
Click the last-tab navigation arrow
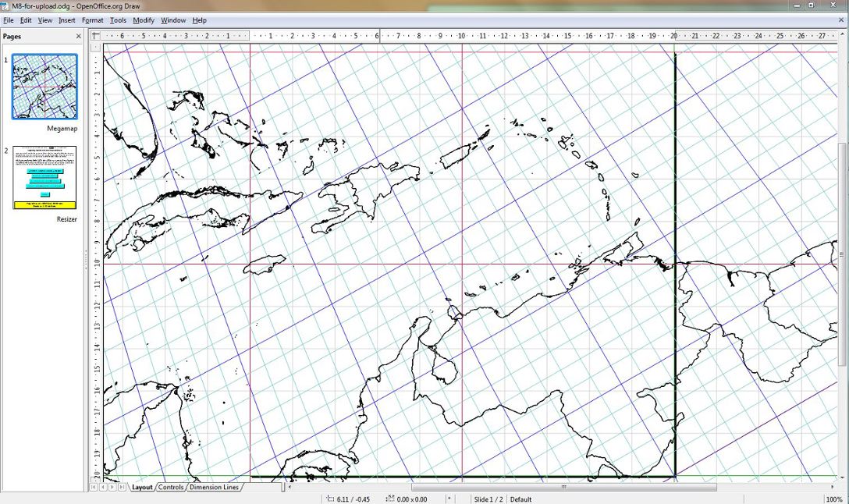coord(122,487)
